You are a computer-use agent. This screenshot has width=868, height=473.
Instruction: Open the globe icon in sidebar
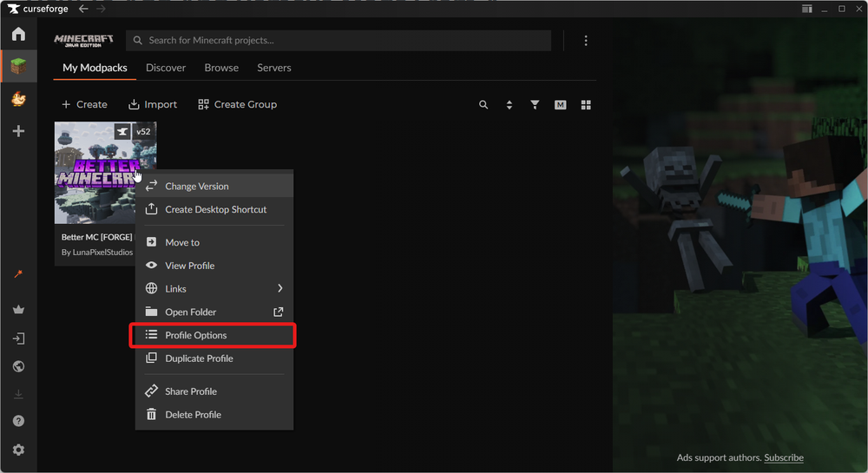point(18,366)
